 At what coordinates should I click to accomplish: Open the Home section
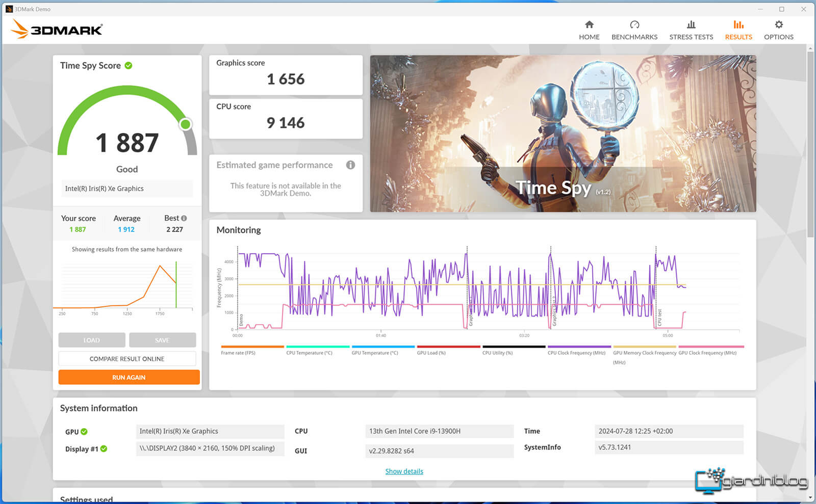589,30
